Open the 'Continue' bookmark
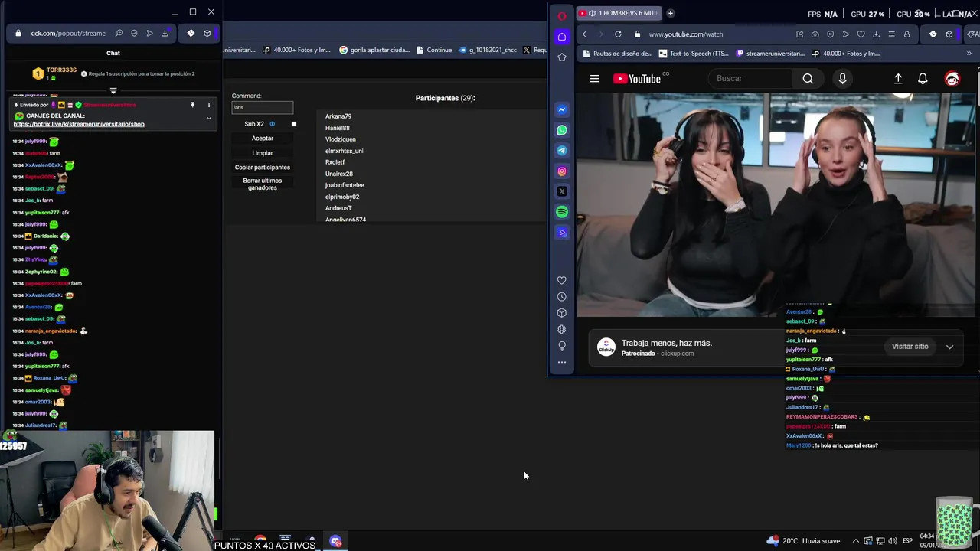980x551 pixels. tap(433, 50)
